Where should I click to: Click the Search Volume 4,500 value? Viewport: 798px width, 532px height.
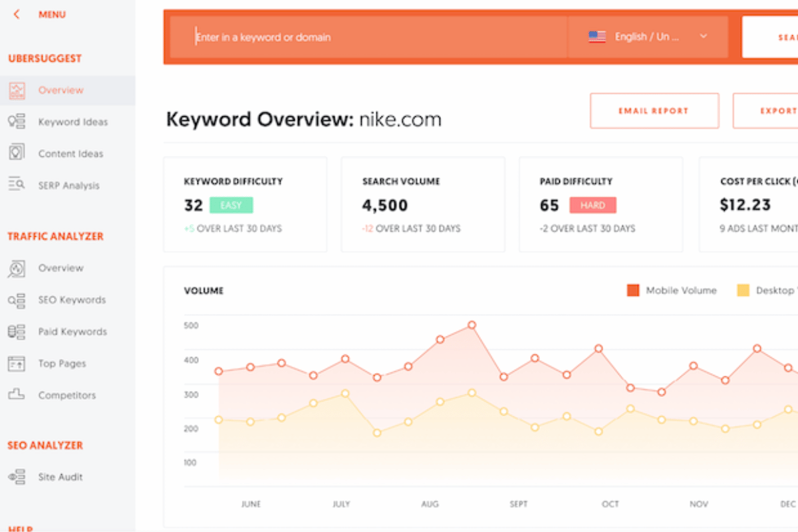(385, 205)
